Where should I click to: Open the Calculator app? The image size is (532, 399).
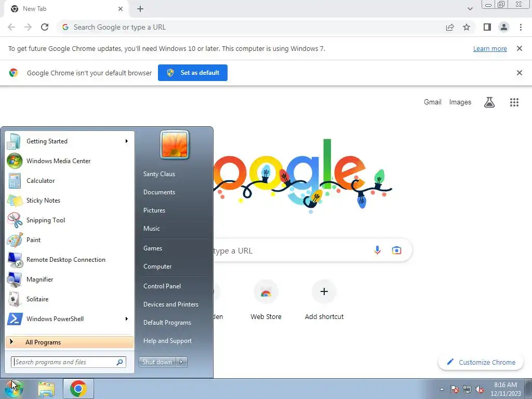coord(70,180)
